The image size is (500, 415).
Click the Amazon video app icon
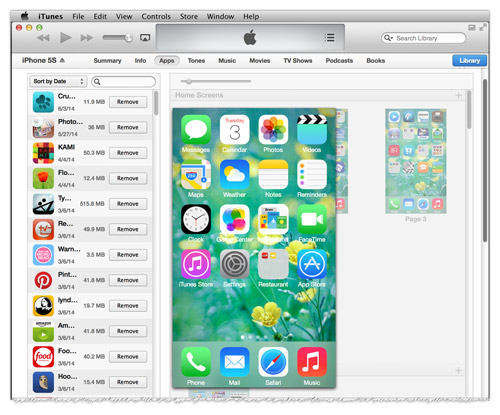point(43,331)
